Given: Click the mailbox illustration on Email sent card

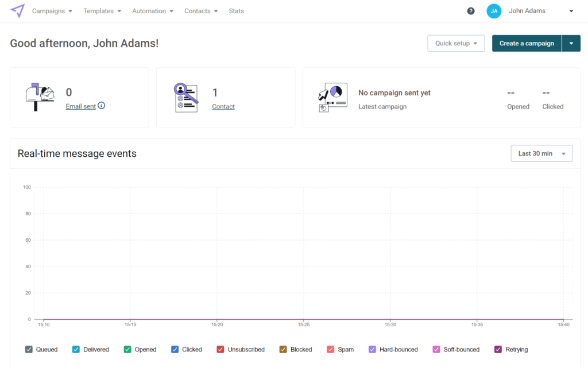Looking at the screenshot, I should pyautogui.click(x=39, y=96).
